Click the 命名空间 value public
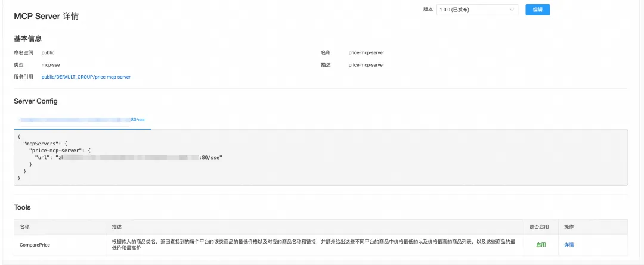644x265 pixels. (48, 52)
